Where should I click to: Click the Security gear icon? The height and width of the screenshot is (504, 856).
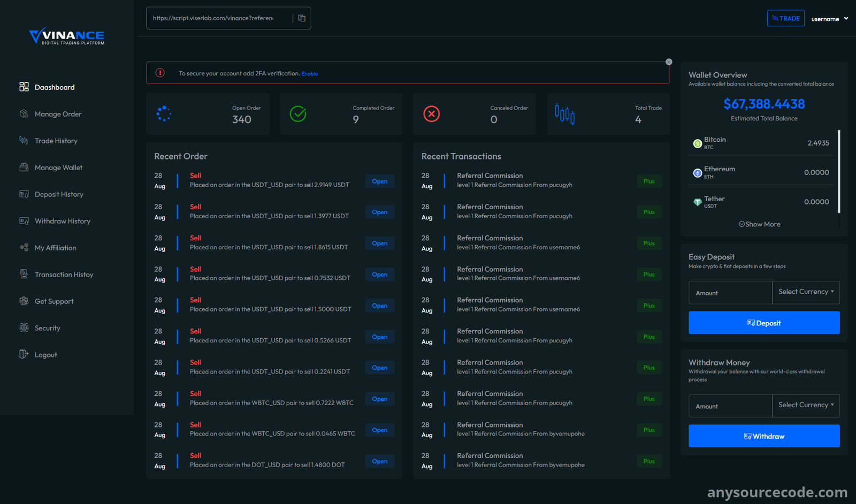(x=24, y=327)
